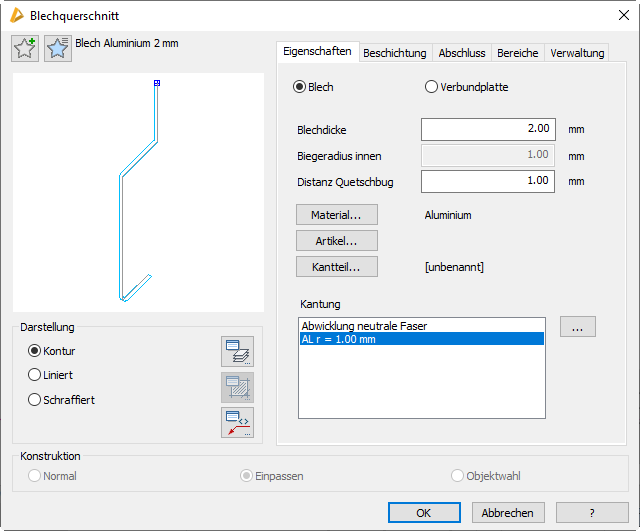Click the hatching settings icon in Darstellung
The image size is (640, 531).
237,387
